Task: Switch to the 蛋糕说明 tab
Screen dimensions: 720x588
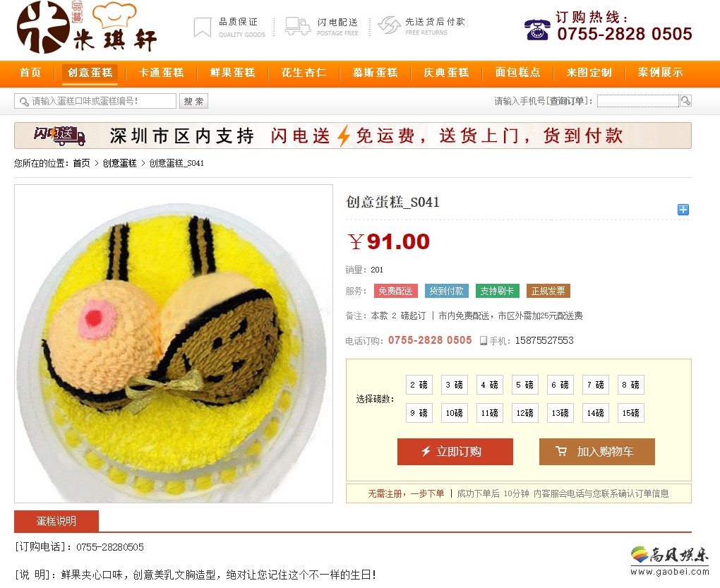Action: coord(56,521)
